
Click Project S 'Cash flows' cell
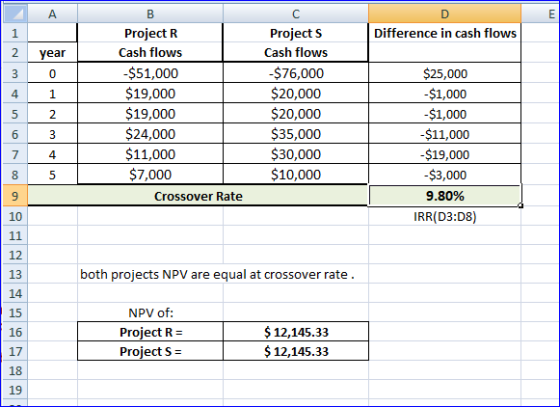click(296, 52)
